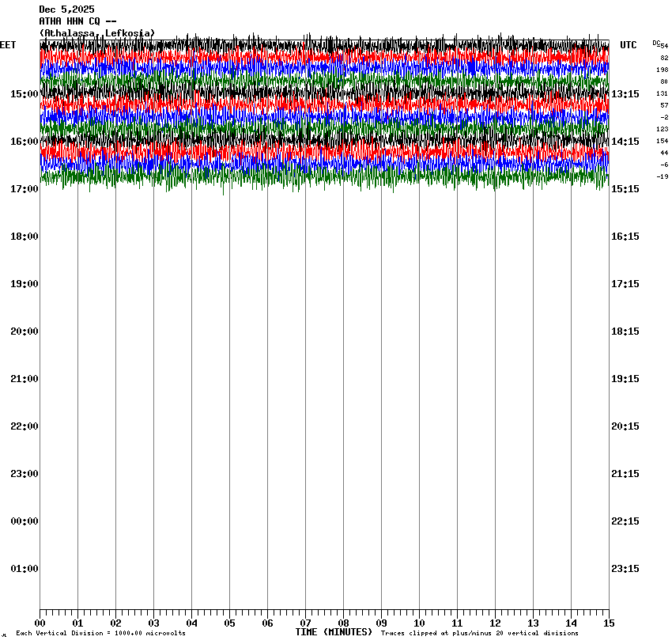Click the DC offset value -19
This screenshot has height=644, width=672.
coord(662,176)
